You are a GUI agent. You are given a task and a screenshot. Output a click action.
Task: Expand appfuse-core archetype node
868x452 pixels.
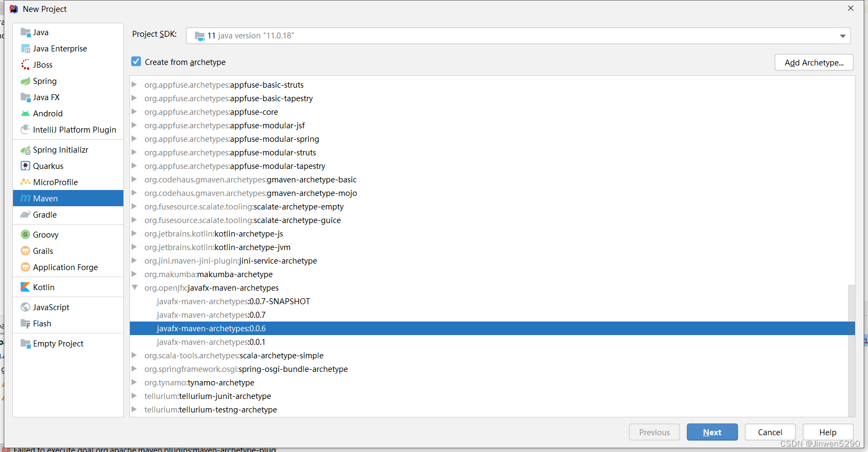pyautogui.click(x=134, y=112)
